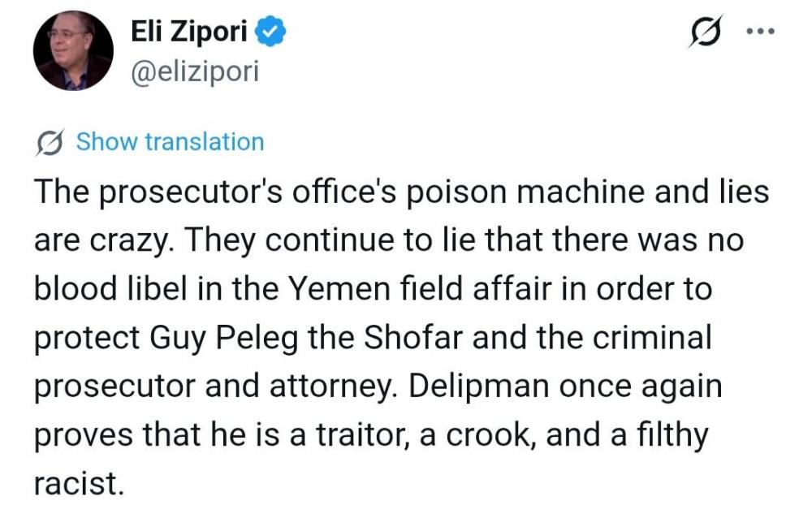Viewport: 812px width, 518px height.
Task: Click the Eli Zipori display name
Action: (190, 32)
